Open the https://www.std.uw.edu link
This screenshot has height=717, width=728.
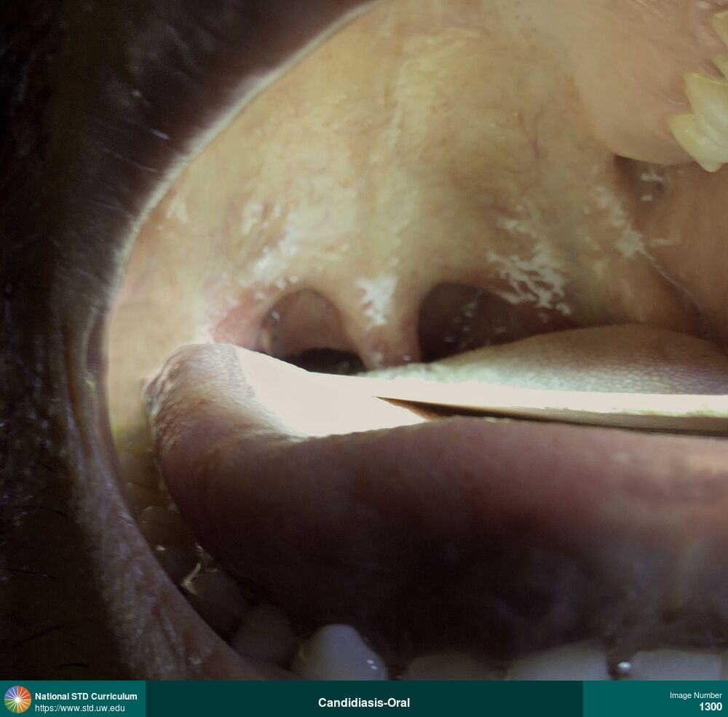tap(79, 708)
